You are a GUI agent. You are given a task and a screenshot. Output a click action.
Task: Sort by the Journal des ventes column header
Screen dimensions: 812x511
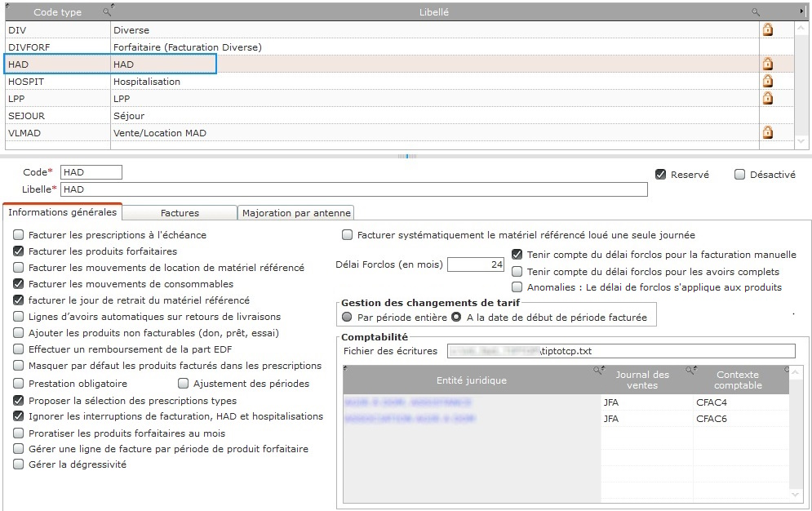click(642, 380)
